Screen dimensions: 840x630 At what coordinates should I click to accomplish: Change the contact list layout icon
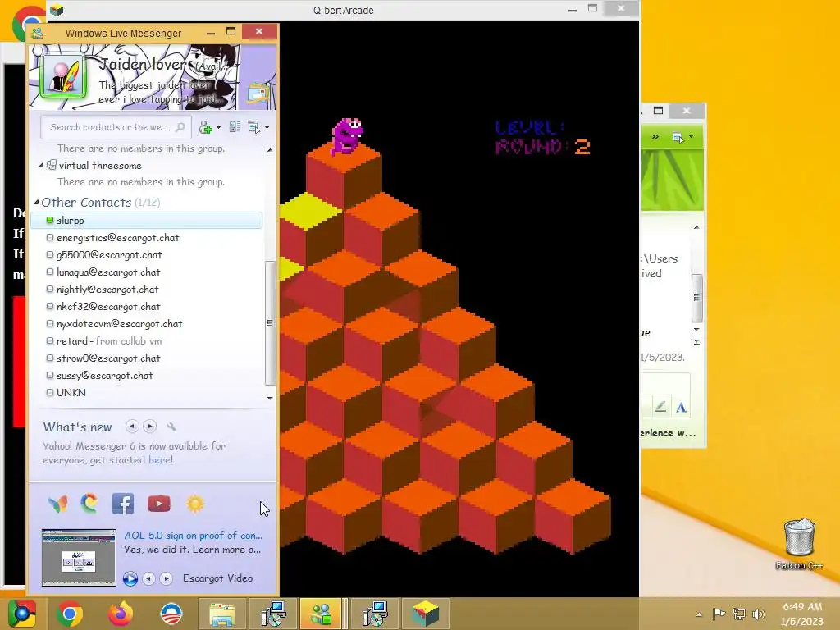[x=235, y=127]
